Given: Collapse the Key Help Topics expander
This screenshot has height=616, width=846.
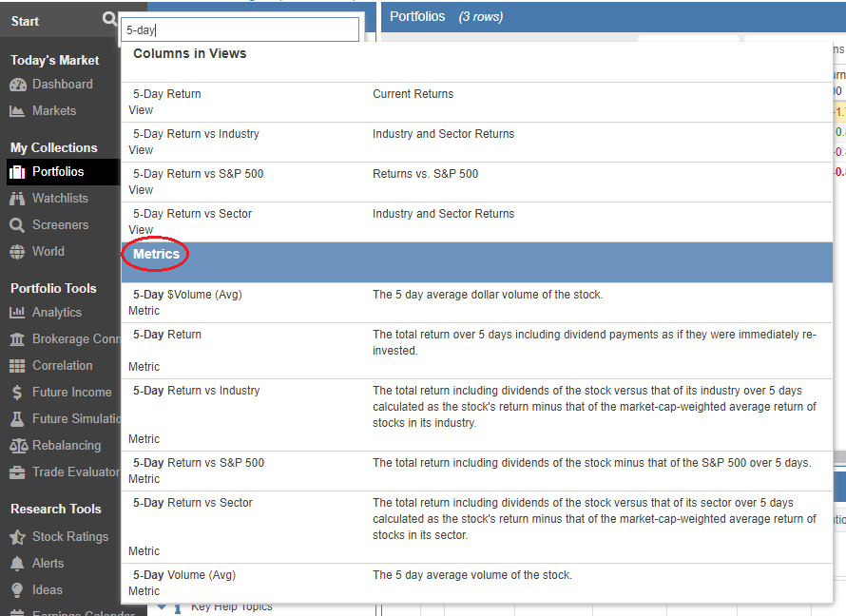Looking at the screenshot, I should tap(162, 606).
